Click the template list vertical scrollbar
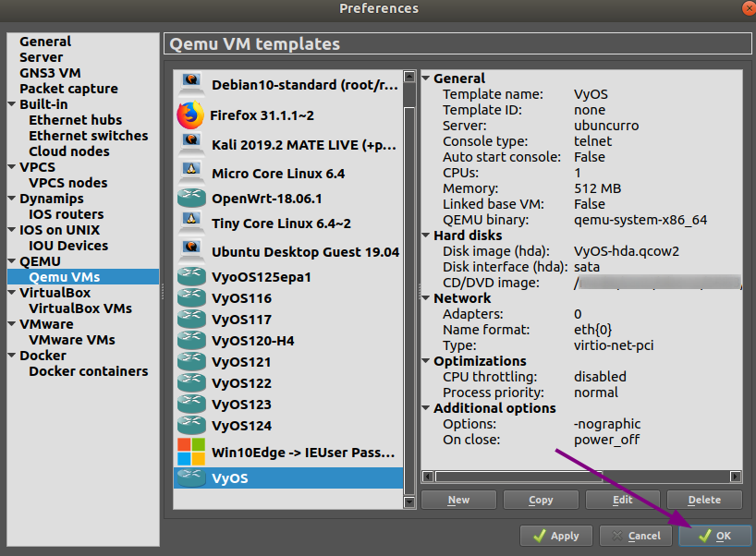 (409, 277)
